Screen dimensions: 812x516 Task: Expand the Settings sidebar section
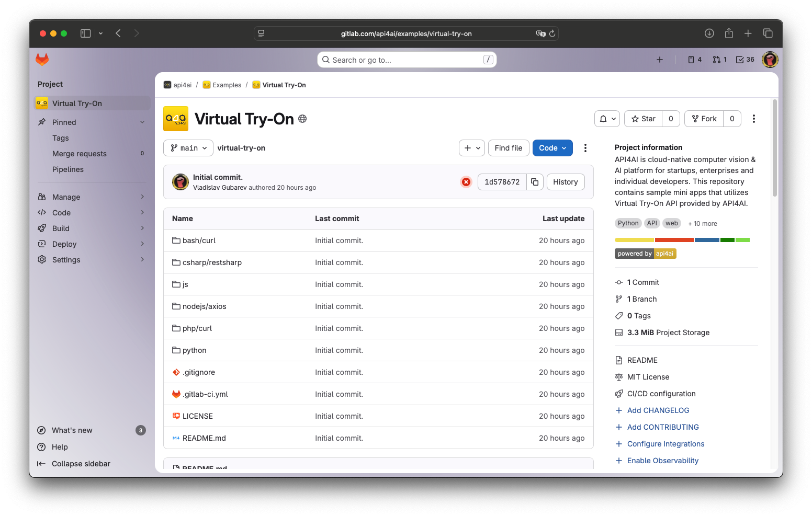tap(92, 260)
